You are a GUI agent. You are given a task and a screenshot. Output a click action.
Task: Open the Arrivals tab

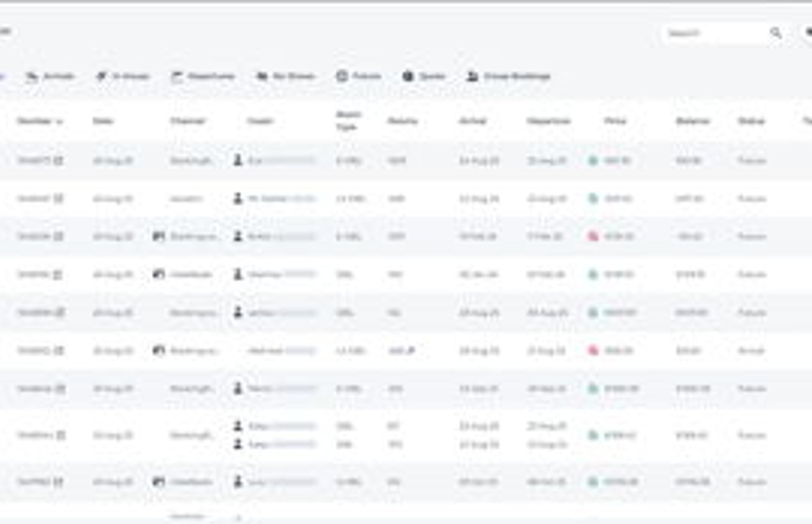pos(50,76)
